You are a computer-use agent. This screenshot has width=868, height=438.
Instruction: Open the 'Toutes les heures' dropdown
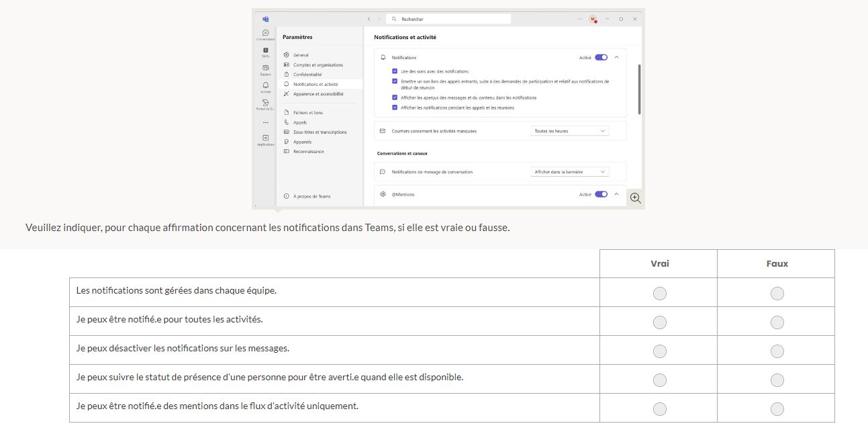pyautogui.click(x=570, y=131)
